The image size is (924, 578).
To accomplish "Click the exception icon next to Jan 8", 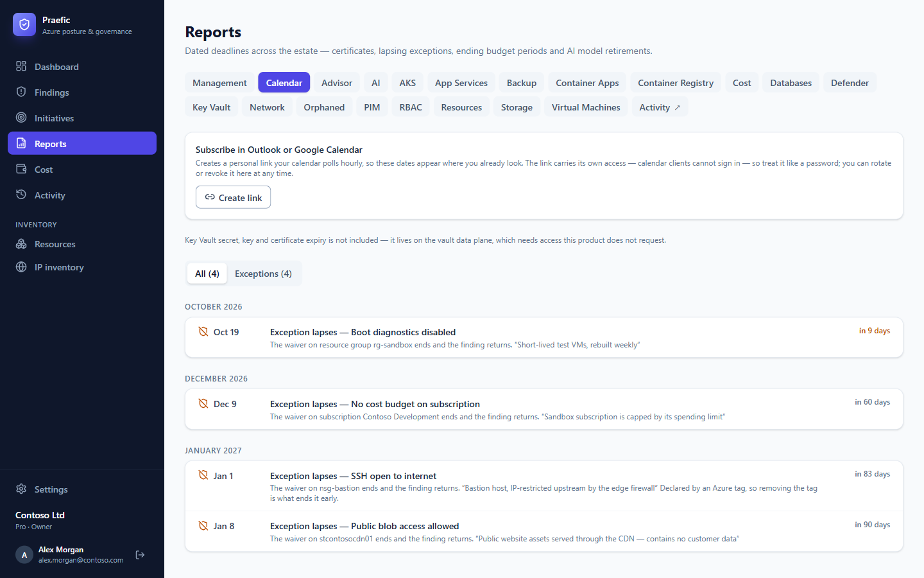I will (x=203, y=525).
